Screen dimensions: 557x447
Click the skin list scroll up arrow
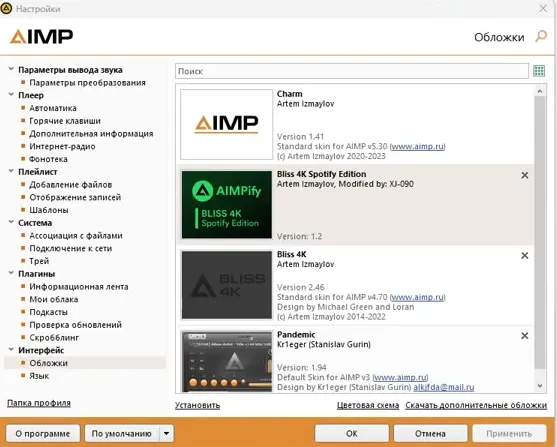[540, 91]
